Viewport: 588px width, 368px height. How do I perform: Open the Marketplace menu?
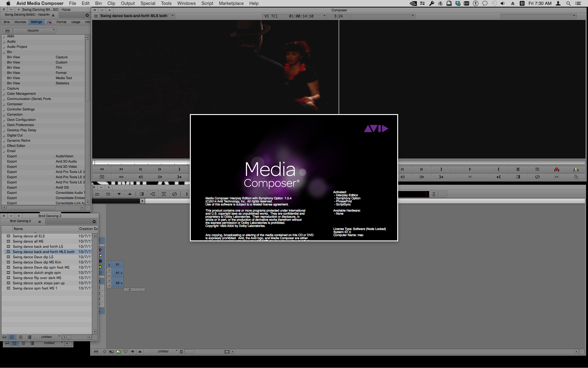(x=231, y=3)
